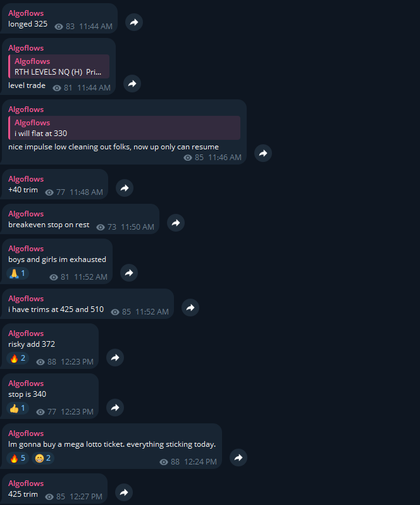Forward the "mega lotto ticket" message

(x=238, y=458)
